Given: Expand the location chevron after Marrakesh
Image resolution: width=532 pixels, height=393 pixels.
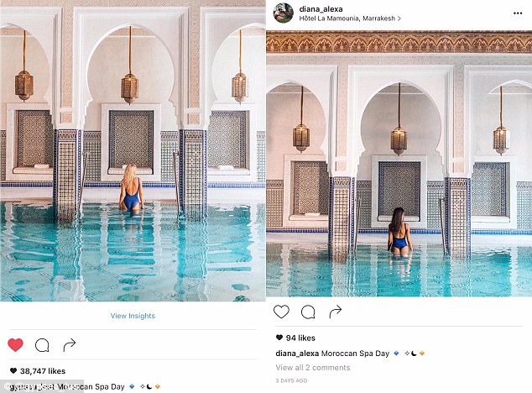Looking at the screenshot, I should [399, 18].
